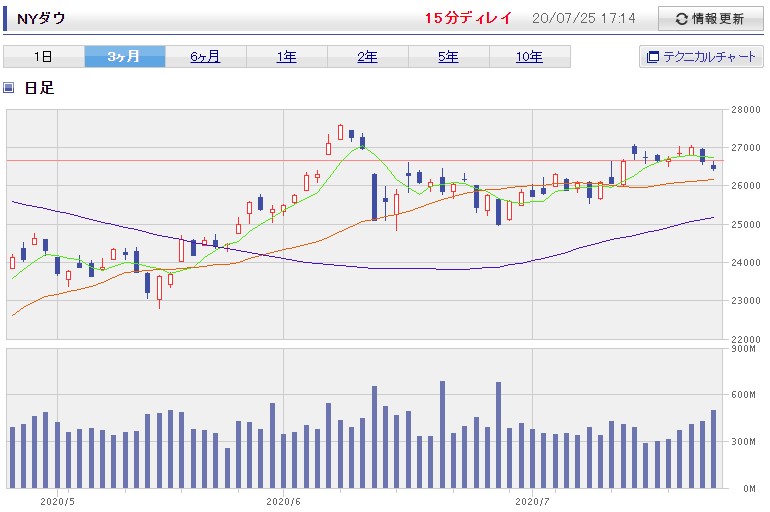Open the テクニカルチャート technical chart
Screen dimensions: 770x512
tap(701, 56)
